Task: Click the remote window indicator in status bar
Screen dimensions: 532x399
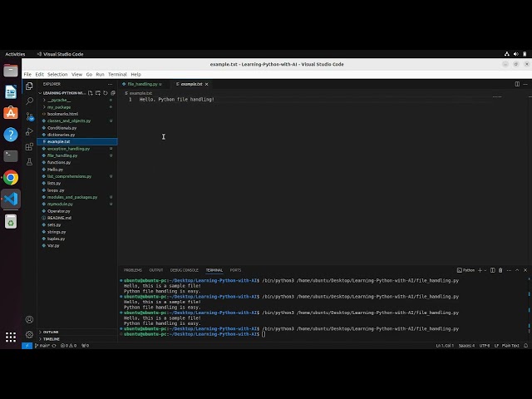Action: pyautogui.click(x=27, y=346)
